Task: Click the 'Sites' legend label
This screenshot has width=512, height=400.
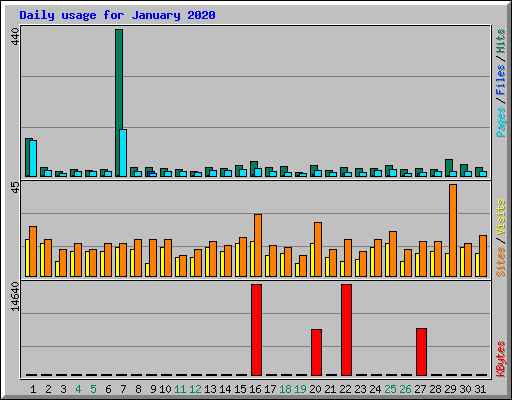Action: 501,262
